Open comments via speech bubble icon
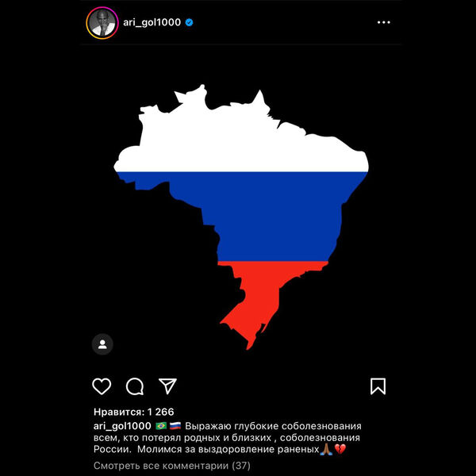476x476 pixels. (135, 386)
